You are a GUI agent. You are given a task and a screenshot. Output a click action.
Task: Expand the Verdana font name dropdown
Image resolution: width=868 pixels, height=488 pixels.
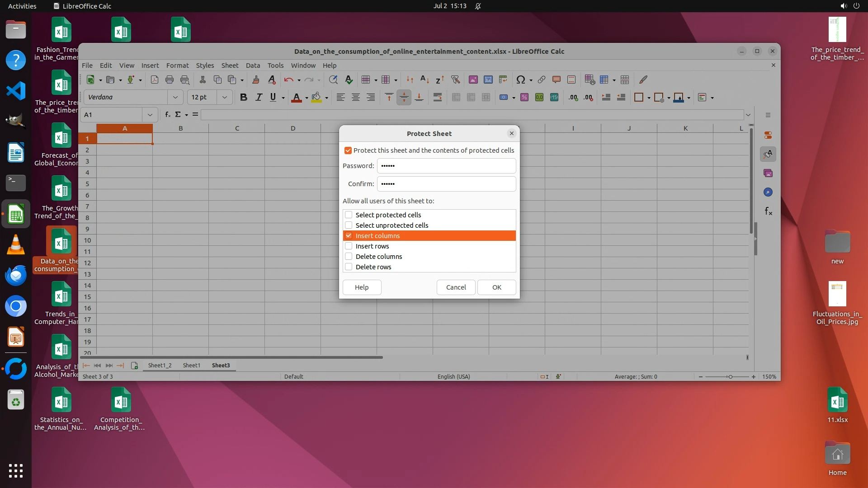pyautogui.click(x=175, y=97)
